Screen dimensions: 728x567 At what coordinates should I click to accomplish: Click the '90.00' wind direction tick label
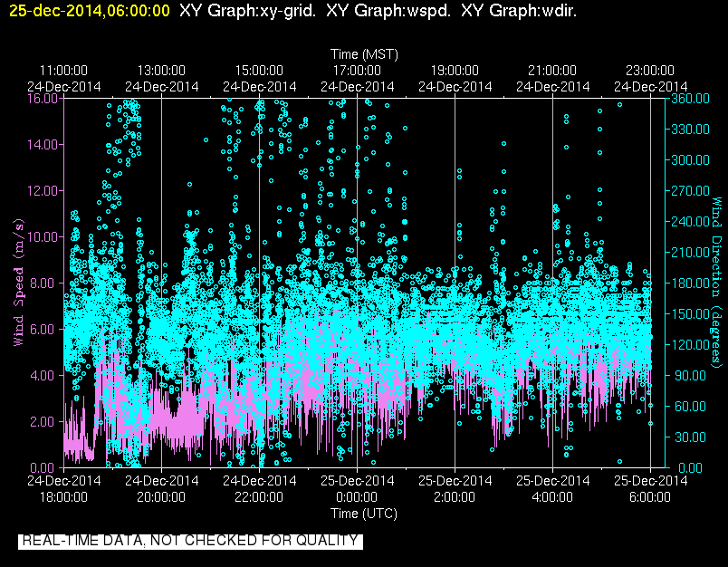[x=690, y=375]
